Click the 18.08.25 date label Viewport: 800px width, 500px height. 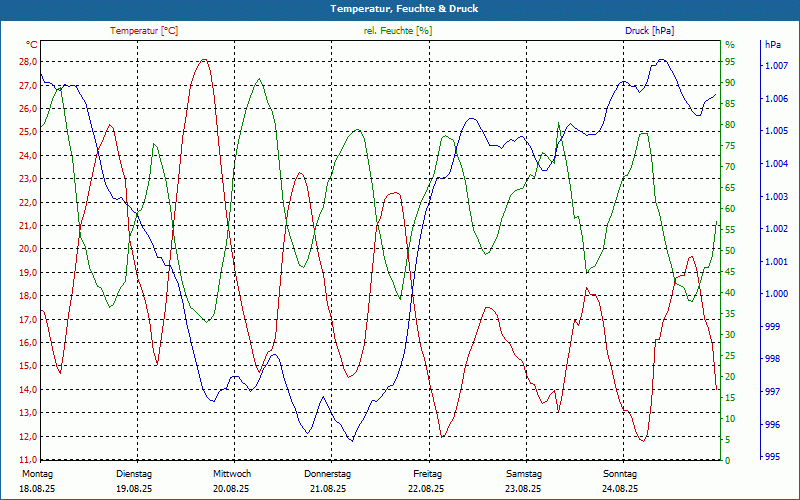(x=37, y=489)
